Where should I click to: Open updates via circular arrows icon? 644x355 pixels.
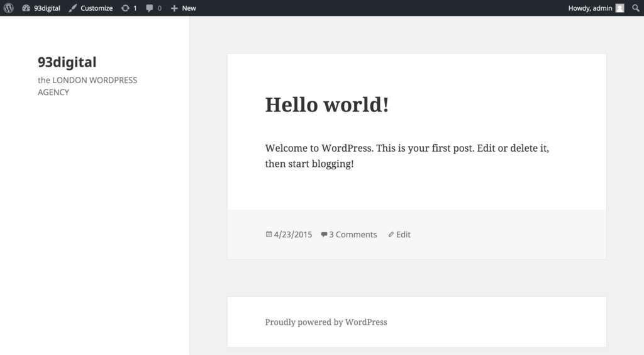click(125, 8)
